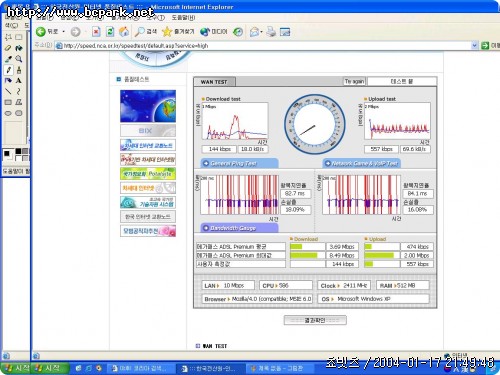Select the Rectangle shape tool in Paint
This screenshot has height=375, width=500.
click(8, 102)
